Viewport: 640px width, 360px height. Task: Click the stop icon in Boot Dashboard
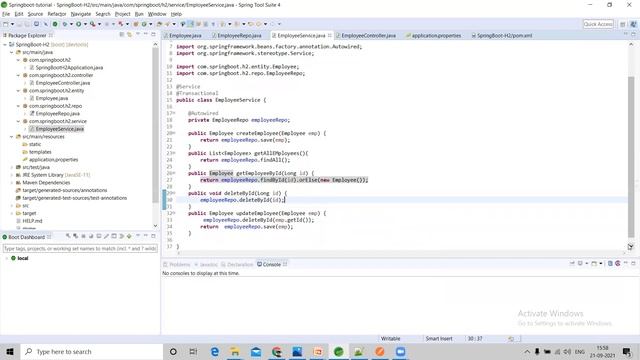click(x=83, y=236)
